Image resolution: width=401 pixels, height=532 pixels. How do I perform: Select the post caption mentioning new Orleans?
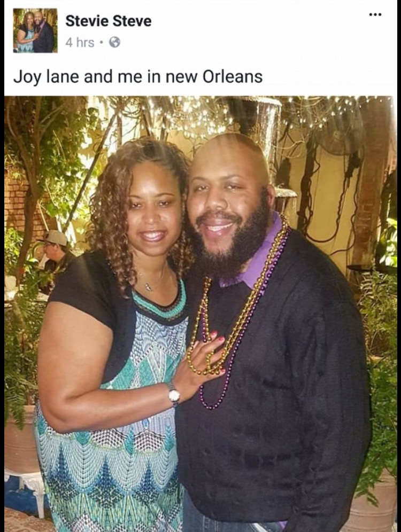138,76
